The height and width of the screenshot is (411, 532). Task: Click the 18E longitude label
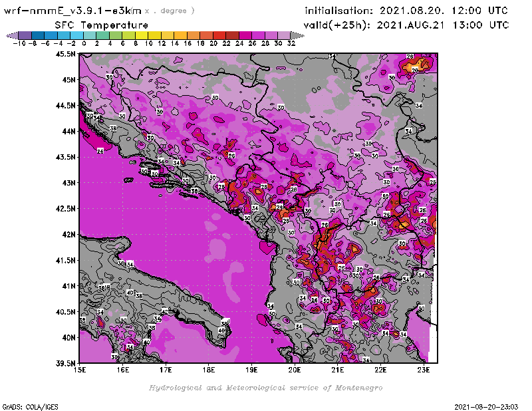[x=209, y=370]
